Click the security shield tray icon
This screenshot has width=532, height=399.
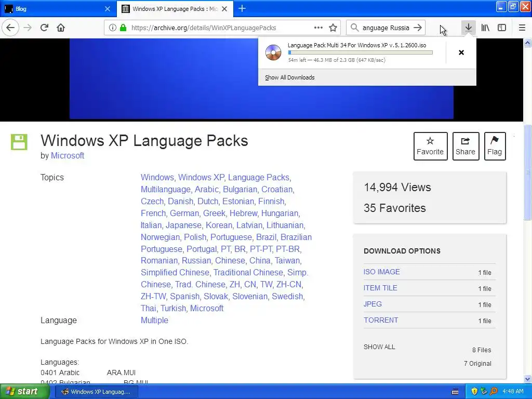click(474, 392)
